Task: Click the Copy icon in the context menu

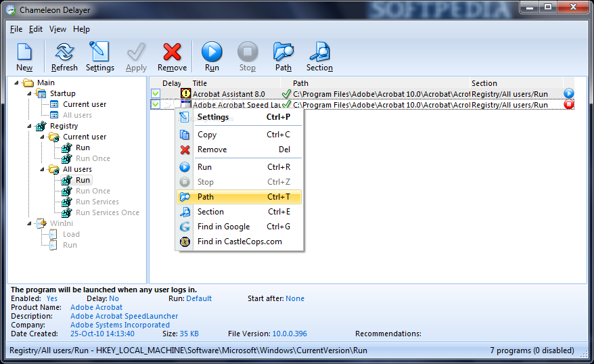Action: point(185,135)
